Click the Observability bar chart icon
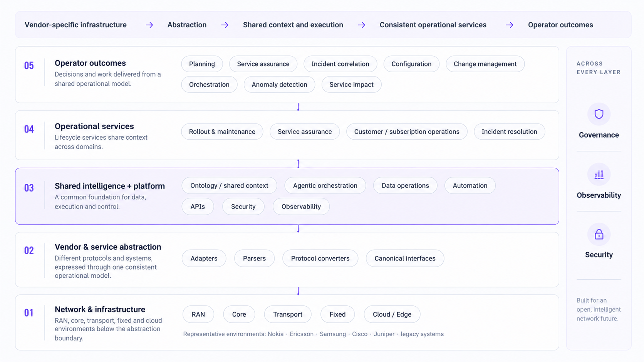The width and height of the screenshot is (644, 362). click(x=599, y=175)
